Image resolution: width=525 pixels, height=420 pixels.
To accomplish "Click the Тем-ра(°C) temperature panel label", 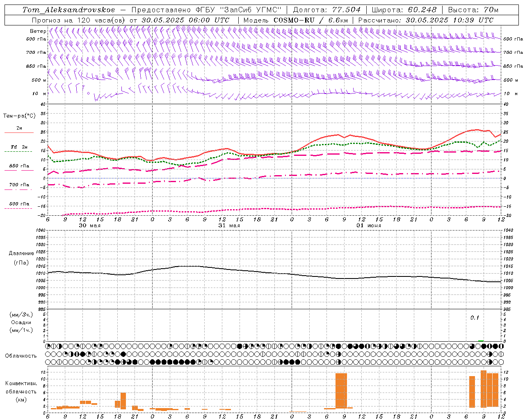I will (19, 116).
